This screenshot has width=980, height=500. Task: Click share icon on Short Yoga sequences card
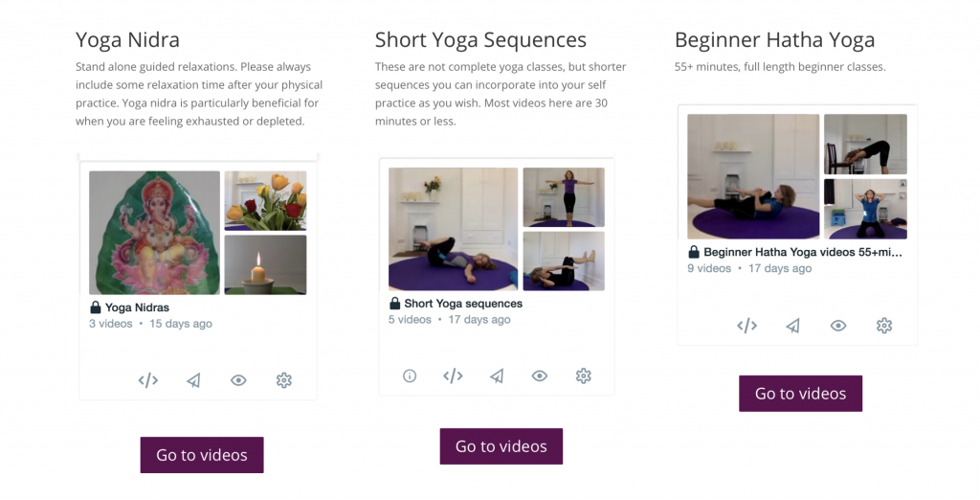click(x=497, y=376)
